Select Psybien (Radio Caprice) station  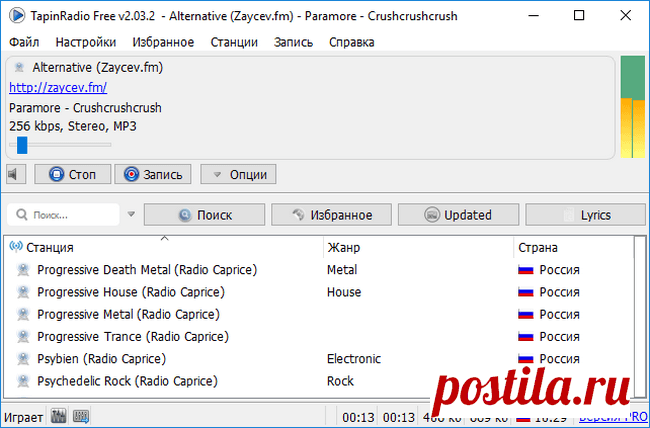pos(102,359)
